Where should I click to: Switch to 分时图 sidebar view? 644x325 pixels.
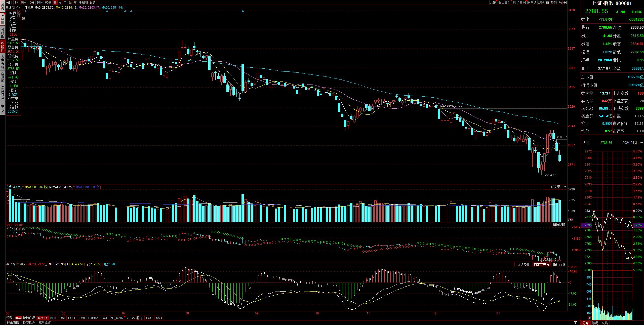tap(3, 33)
